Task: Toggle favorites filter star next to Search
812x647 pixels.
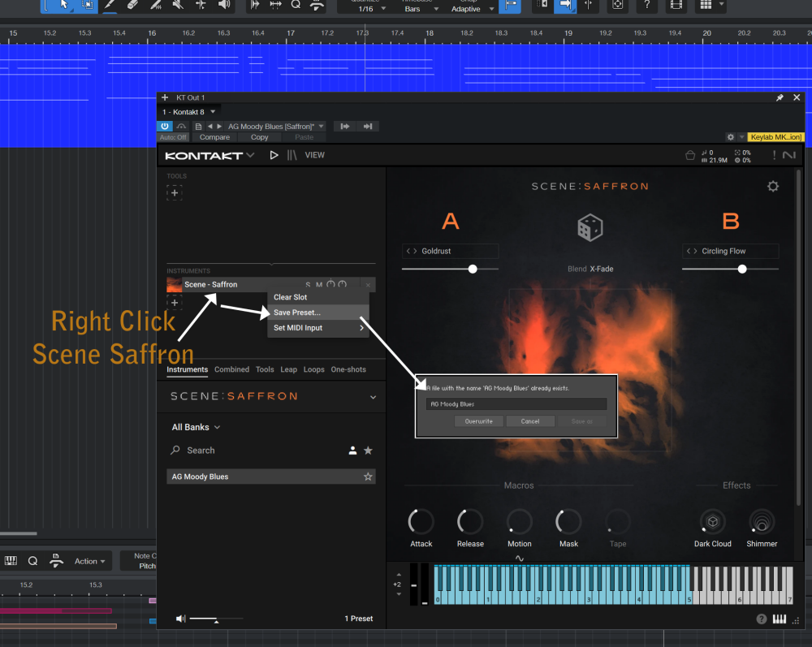Action: coord(368,451)
